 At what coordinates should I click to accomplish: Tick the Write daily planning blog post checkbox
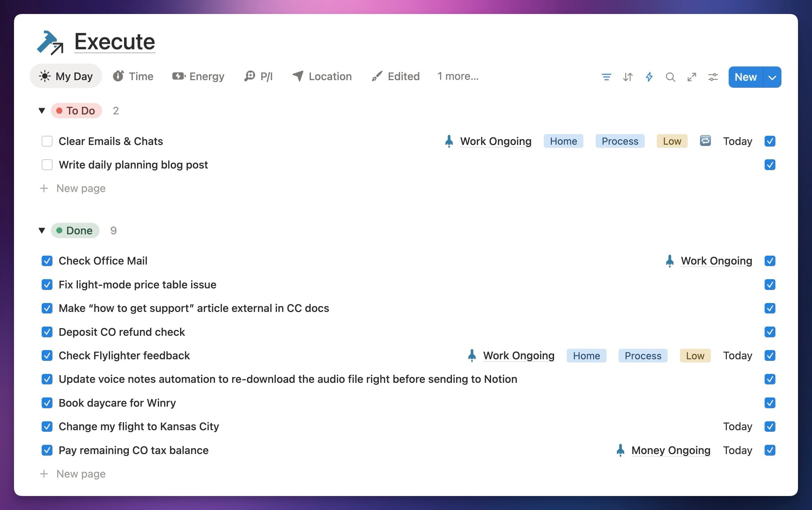point(47,165)
